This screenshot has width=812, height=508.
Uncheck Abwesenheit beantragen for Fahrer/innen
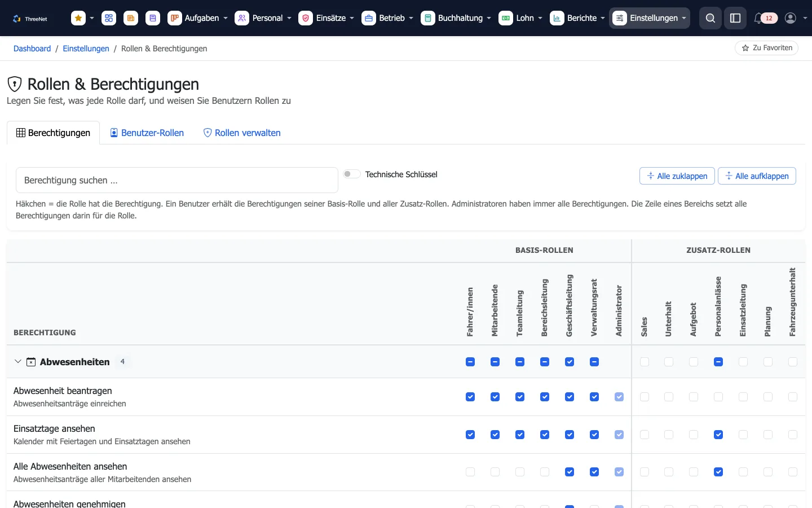(470, 397)
